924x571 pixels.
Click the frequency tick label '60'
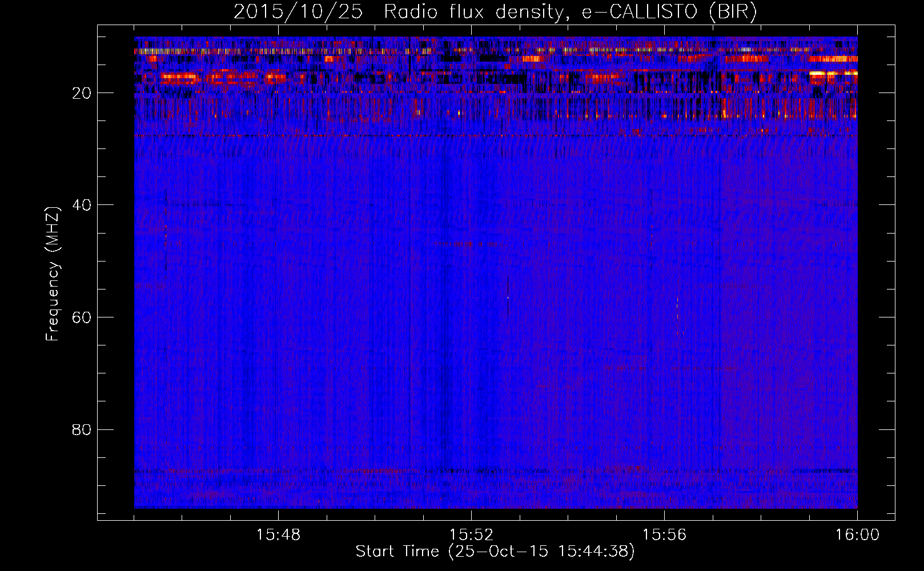click(x=82, y=317)
